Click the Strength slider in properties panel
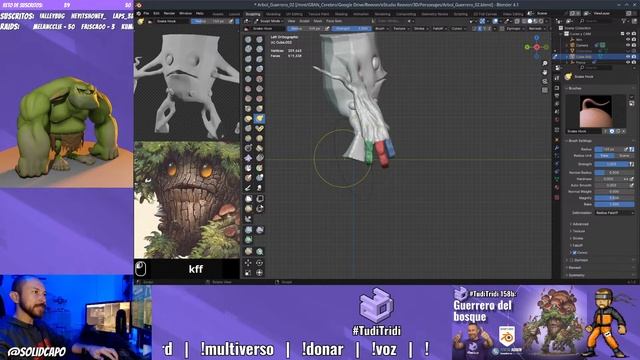This screenshot has width=640, height=360. tap(611, 164)
